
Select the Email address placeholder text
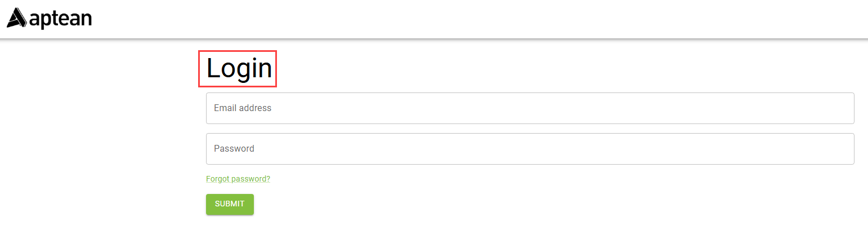click(243, 108)
